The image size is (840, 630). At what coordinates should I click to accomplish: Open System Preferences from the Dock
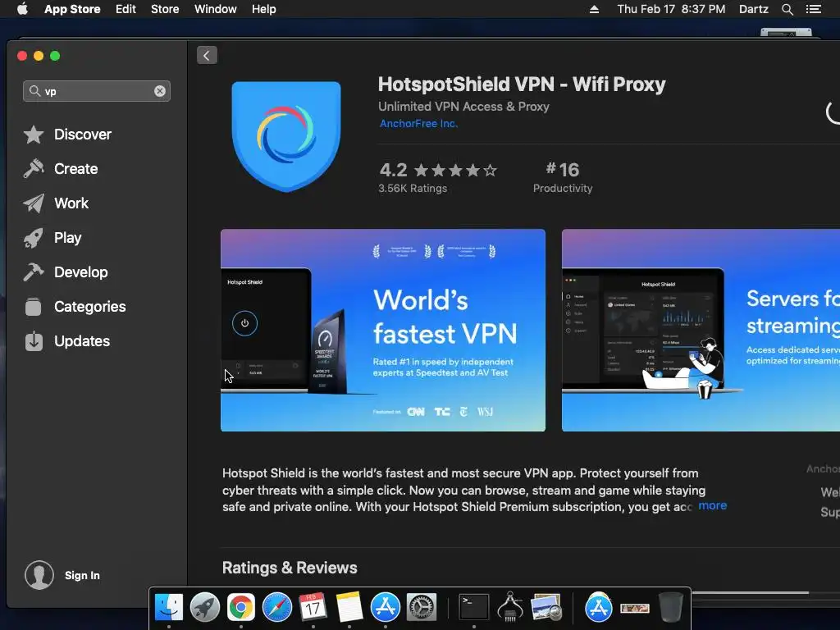point(422,607)
